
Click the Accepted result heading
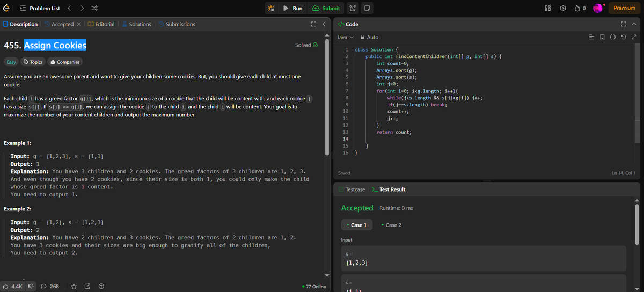[357, 208]
